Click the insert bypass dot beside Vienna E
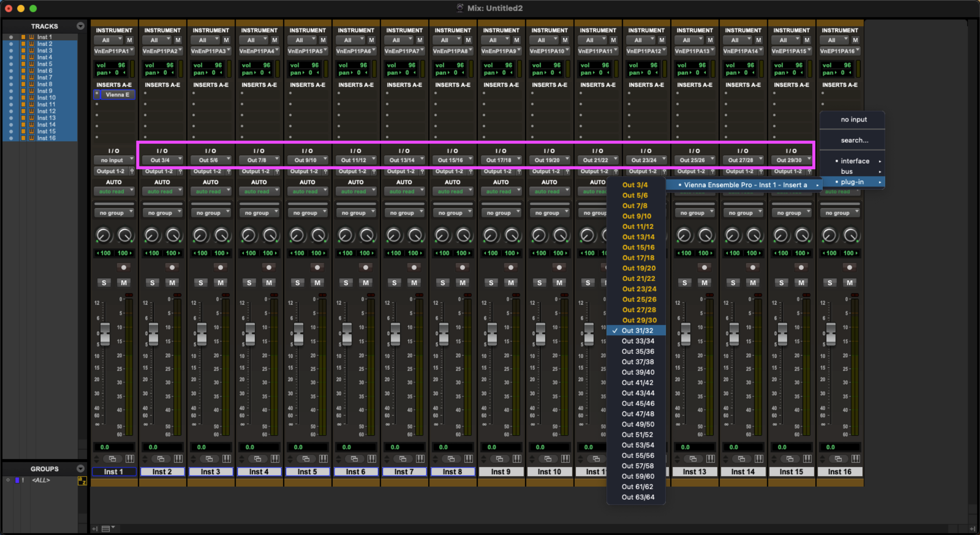The height and width of the screenshot is (535, 980). click(x=97, y=94)
